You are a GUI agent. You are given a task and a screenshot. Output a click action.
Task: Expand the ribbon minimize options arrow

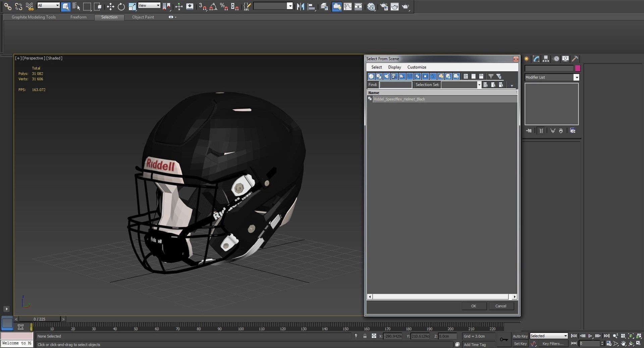tap(175, 17)
